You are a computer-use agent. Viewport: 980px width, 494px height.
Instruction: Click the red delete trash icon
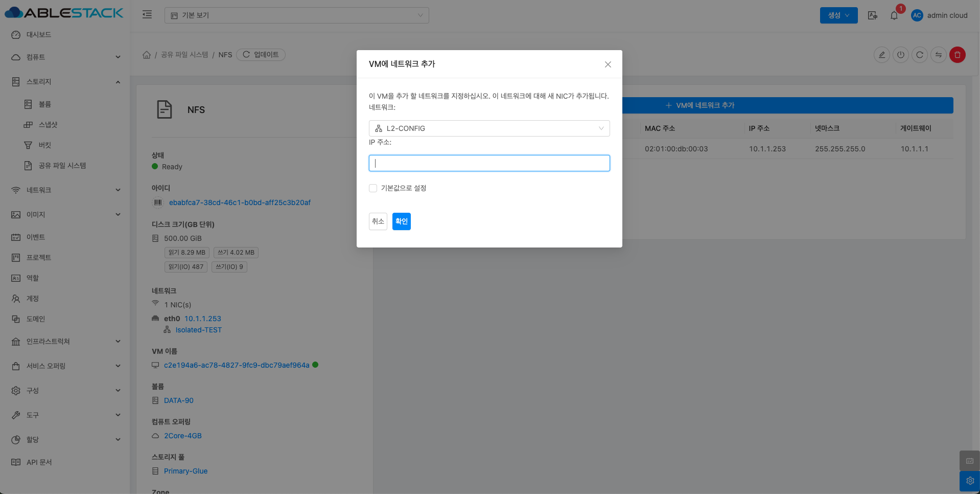957,55
